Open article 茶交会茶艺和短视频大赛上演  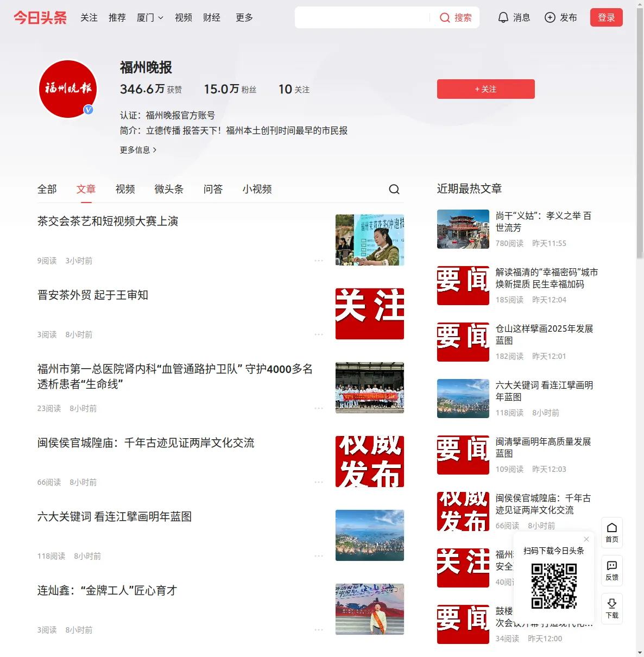108,222
